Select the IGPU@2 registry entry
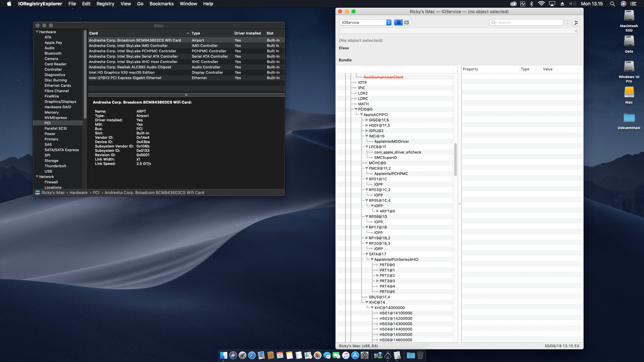The width and height of the screenshot is (644, 362). (x=376, y=131)
